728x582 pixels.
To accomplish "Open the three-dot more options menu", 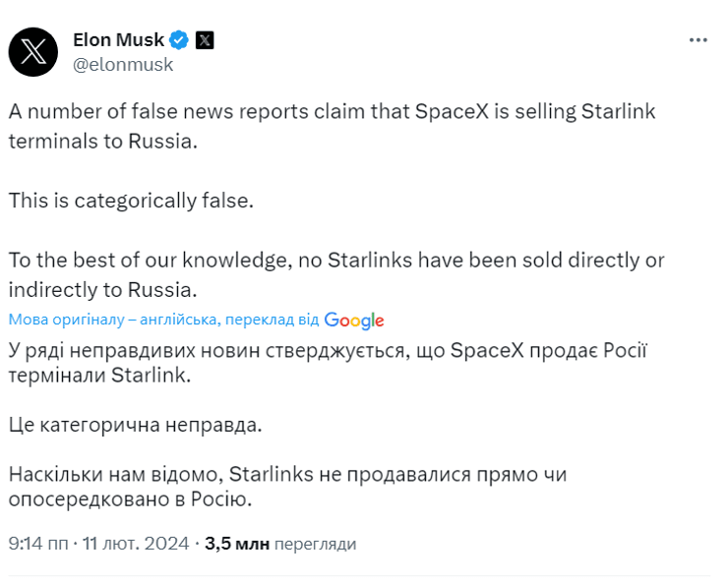I will 698,40.
